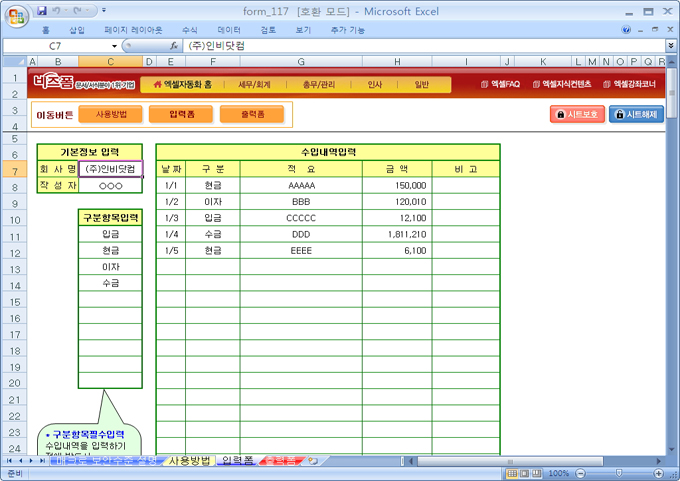Screen dimensions: 680x481
Task: Expand the formula bar
Action: click(671, 46)
